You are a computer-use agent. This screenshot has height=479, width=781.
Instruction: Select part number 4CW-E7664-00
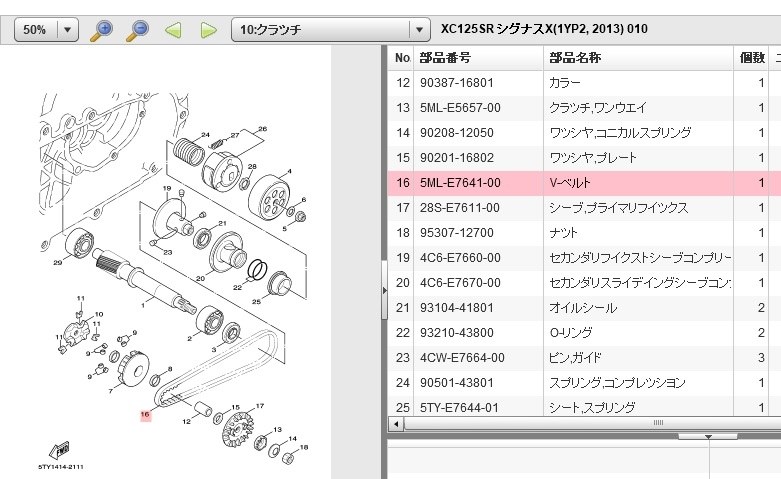point(462,358)
